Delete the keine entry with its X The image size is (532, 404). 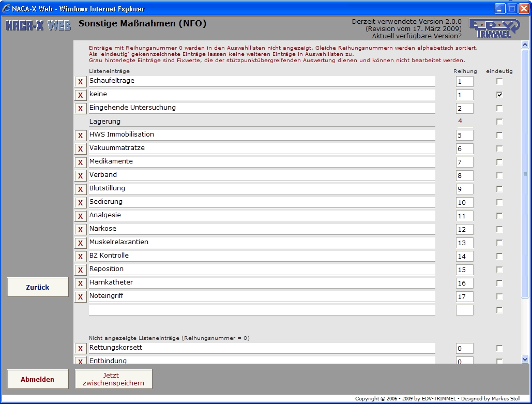[81, 95]
